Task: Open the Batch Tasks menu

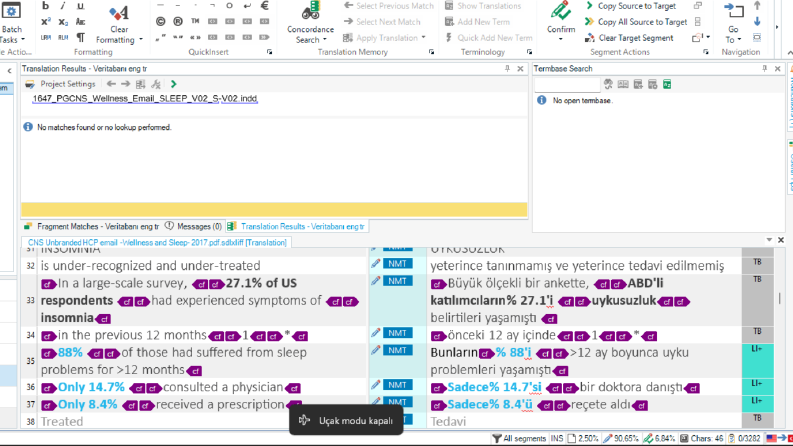Action: pos(12,25)
